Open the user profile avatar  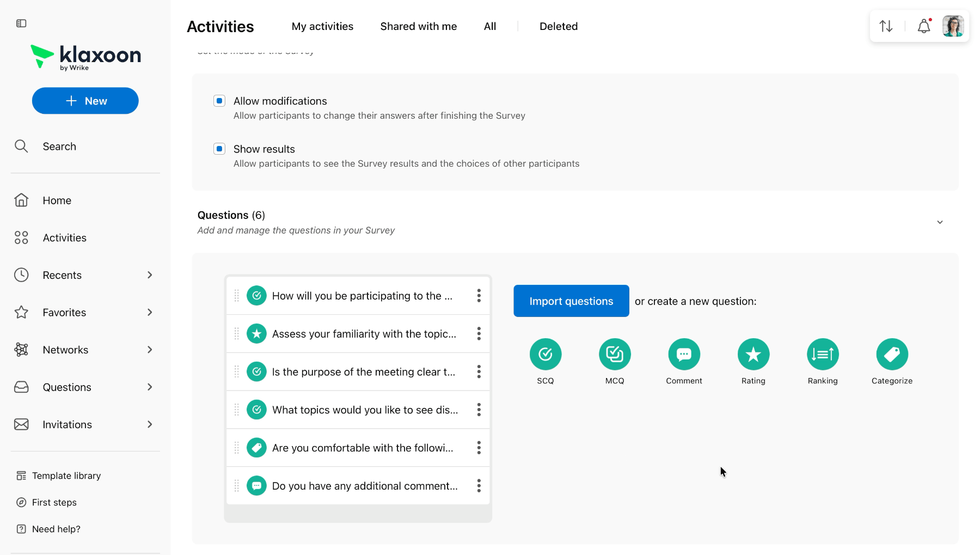click(x=953, y=26)
